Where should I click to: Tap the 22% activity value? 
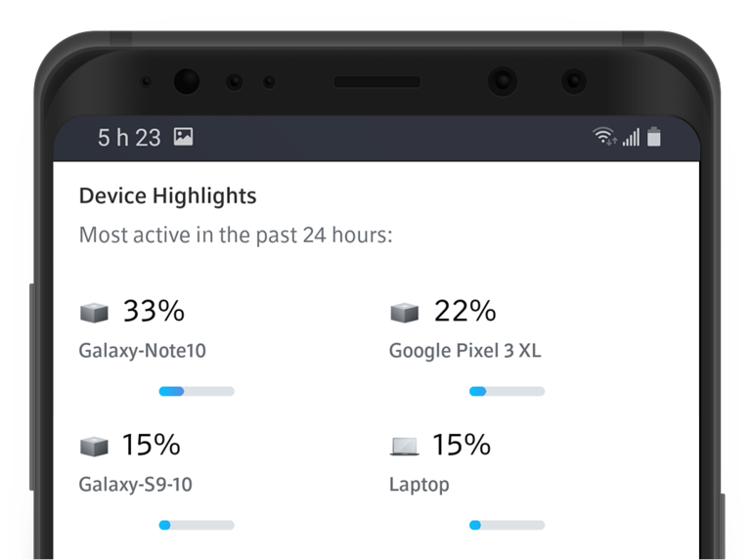pos(464,312)
